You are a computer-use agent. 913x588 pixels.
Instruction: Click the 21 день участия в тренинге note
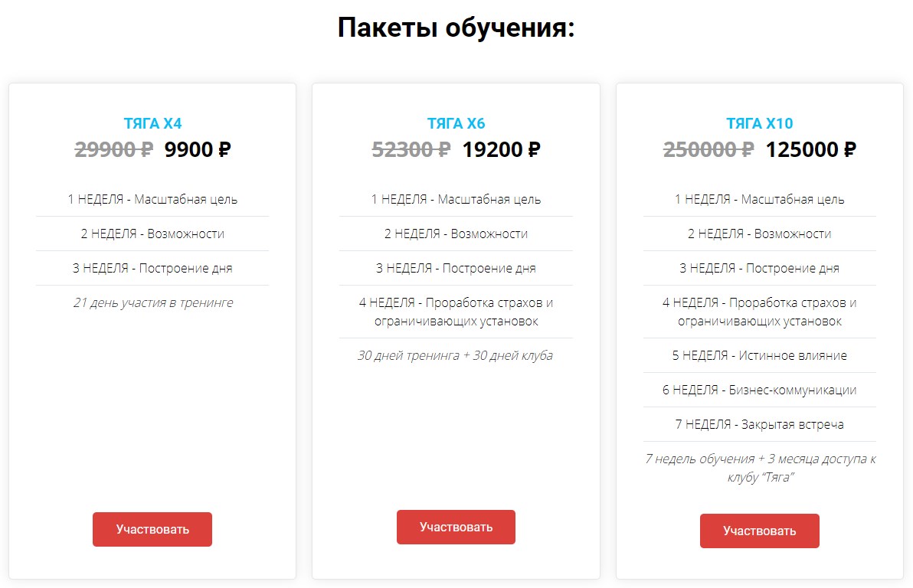tap(152, 302)
